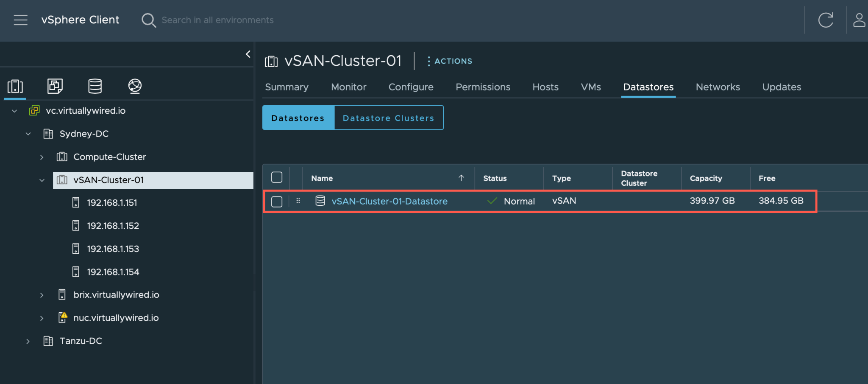Click the vSAN-Cluster-01 tree cluster icon
Screen dimensions: 868x384
62,180
